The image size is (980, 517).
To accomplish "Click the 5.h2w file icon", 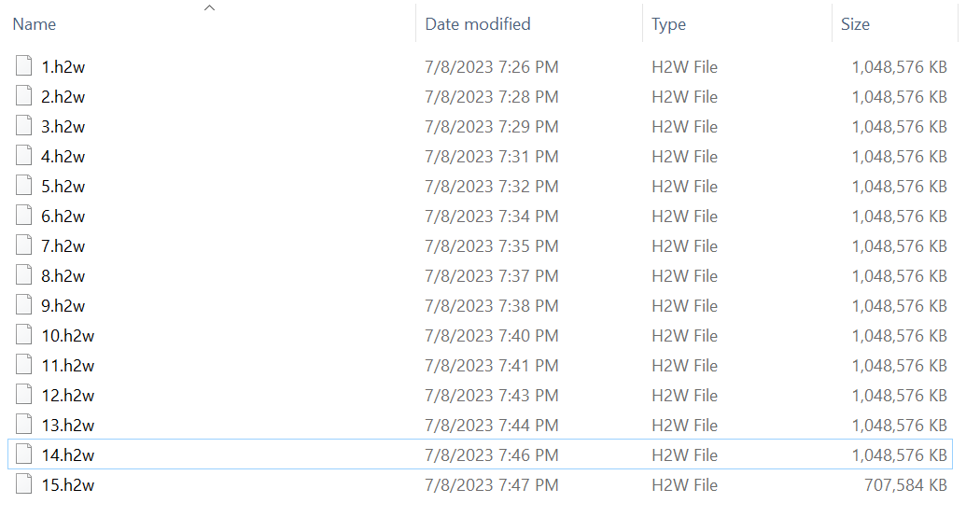I will [24, 186].
